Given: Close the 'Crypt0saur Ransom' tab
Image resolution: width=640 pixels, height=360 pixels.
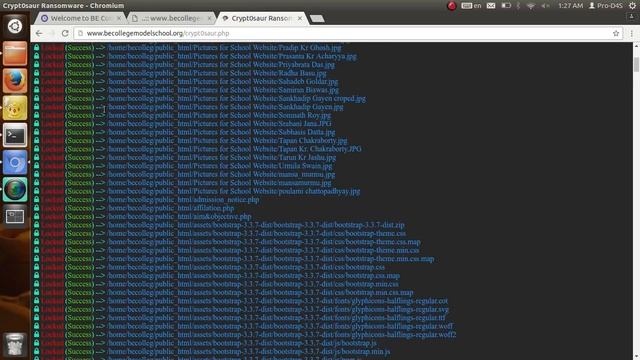Looking at the screenshot, I should [300, 18].
